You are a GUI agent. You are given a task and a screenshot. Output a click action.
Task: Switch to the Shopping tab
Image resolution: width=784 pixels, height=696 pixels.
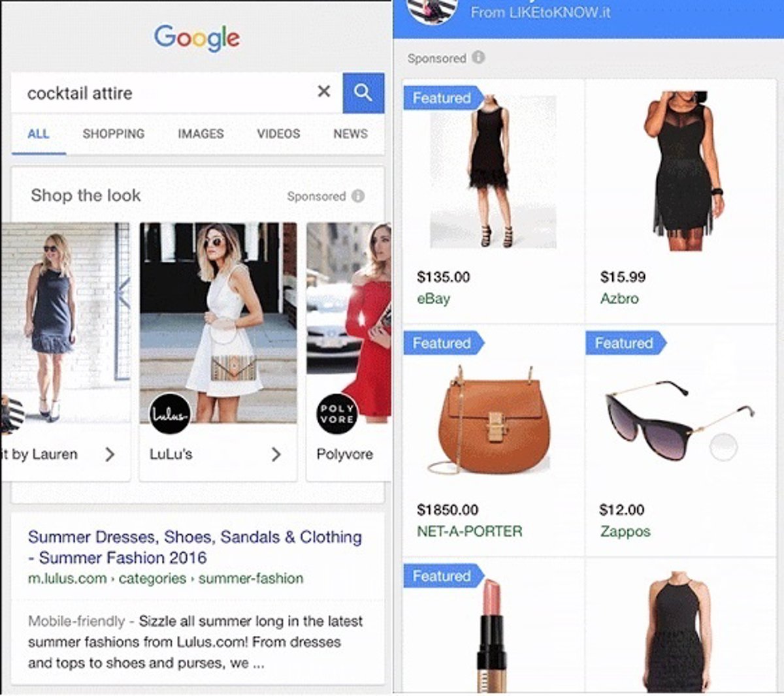114,134
